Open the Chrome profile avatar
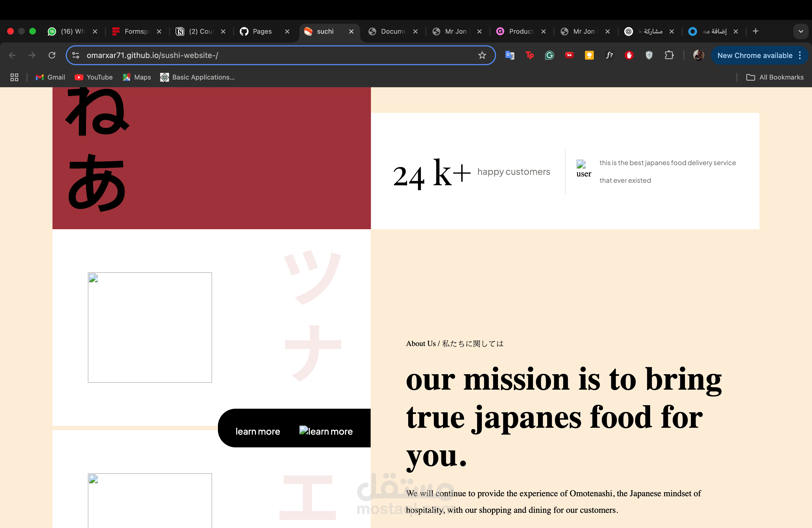The image size is (812, 528). tap(698, 55)
